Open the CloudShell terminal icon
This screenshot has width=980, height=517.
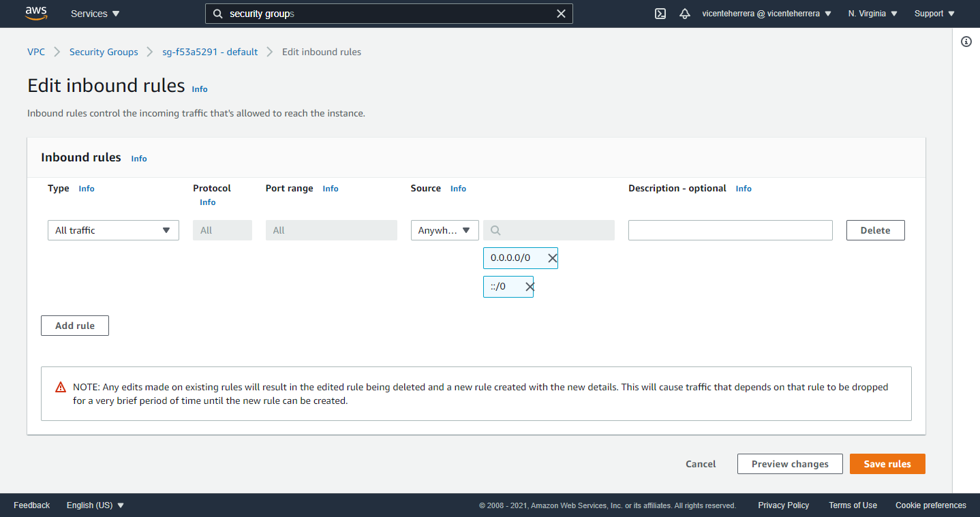click(660, 14)
